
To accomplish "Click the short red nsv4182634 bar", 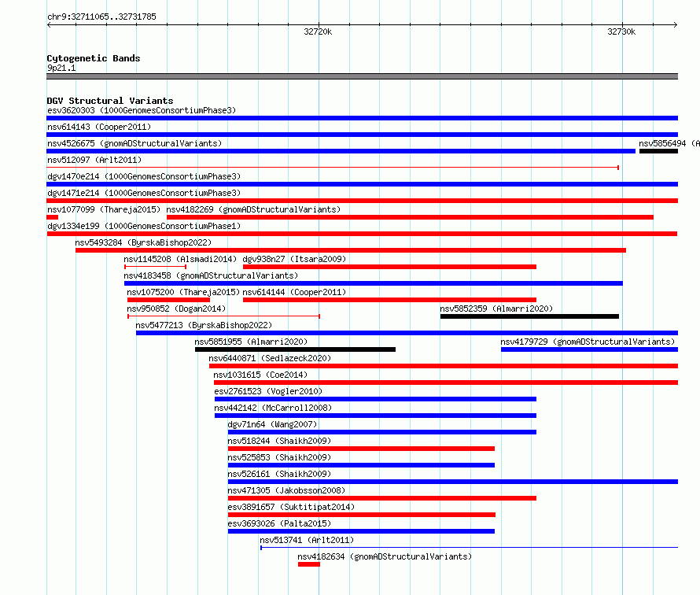I will coord(309,564).
